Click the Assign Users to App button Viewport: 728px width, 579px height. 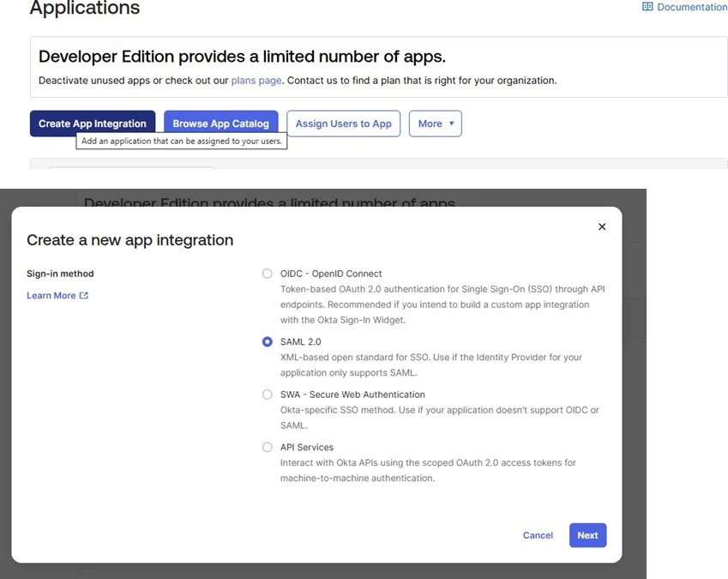coord(343,124)
